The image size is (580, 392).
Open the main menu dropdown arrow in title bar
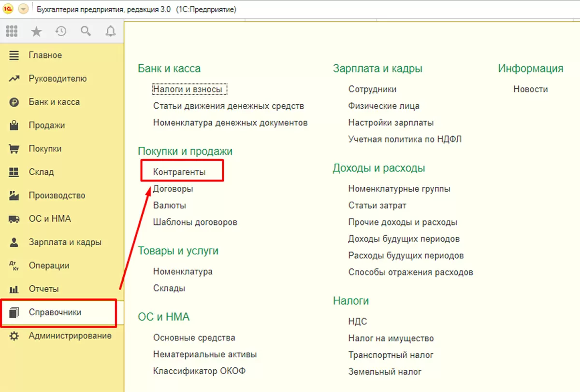pyautogui.click(x=23, y=9)
